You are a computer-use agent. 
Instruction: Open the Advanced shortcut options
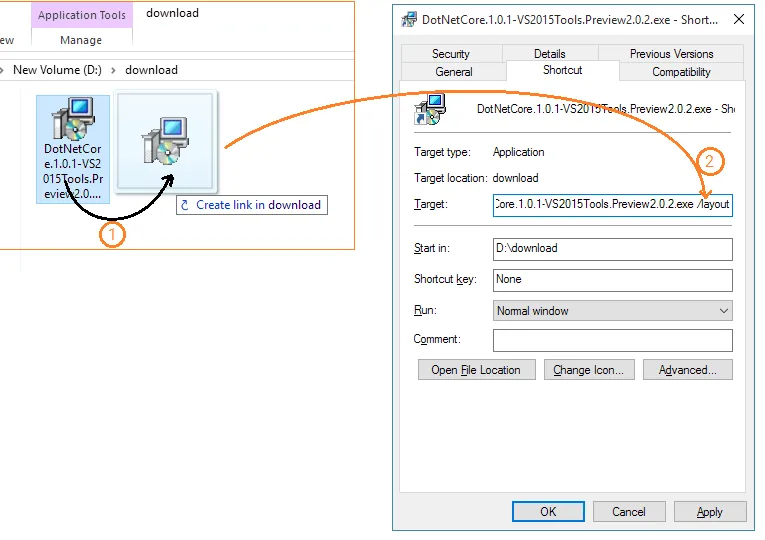[687, 370]
